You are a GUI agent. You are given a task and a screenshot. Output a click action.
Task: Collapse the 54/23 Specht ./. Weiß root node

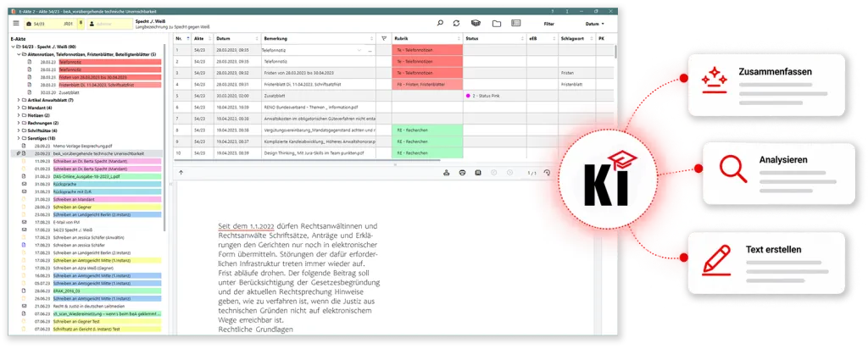click(x=14, y=47)
